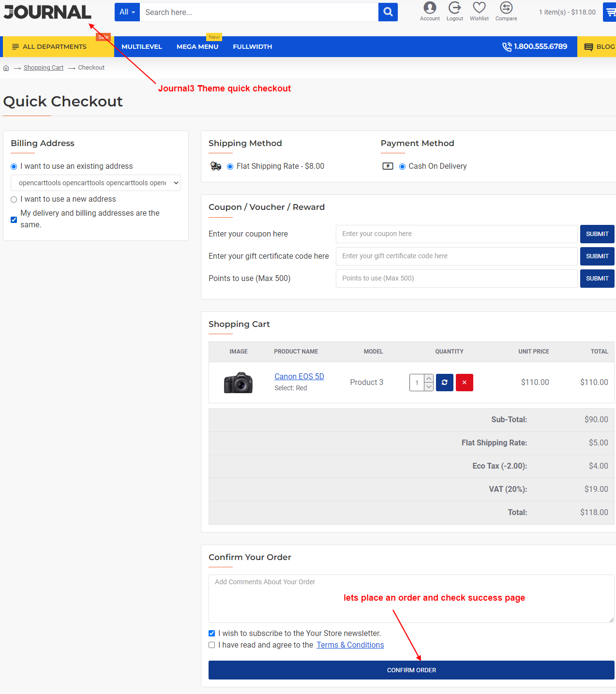The image size is (616, 694).
Task: Open the Wishlist via the heart icon
Action: [x=479, y=8]
